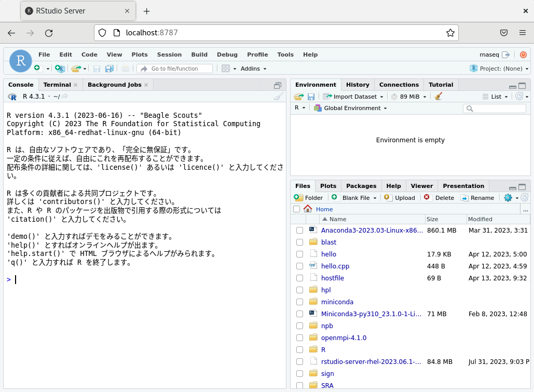Click the Rename button in Files pane
Image resolution: width=534 pixels, height=392 pixels.
coord(477,198)
